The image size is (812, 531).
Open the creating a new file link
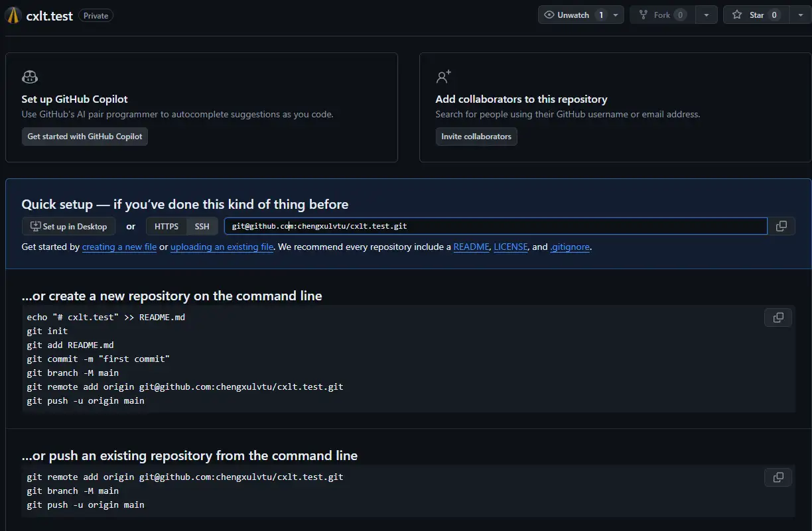tap(119, 247)
